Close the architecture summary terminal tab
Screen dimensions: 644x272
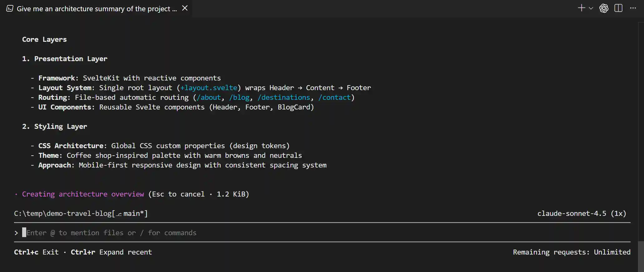(x=185, y=8)
